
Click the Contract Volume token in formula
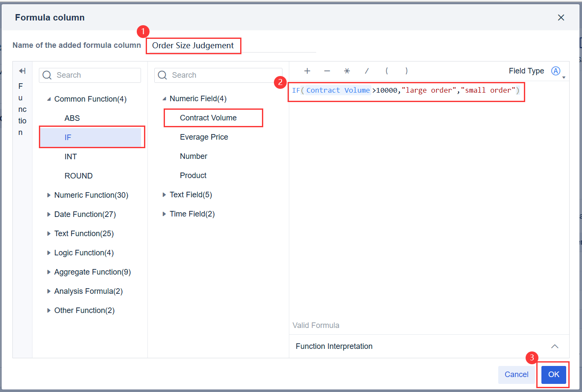tap(338, 90)
